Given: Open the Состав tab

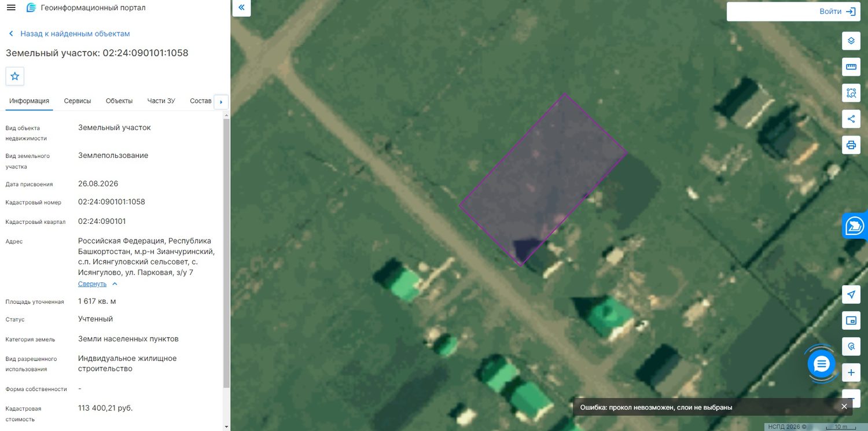Looking at the screenshot, I should click(201, 101).
